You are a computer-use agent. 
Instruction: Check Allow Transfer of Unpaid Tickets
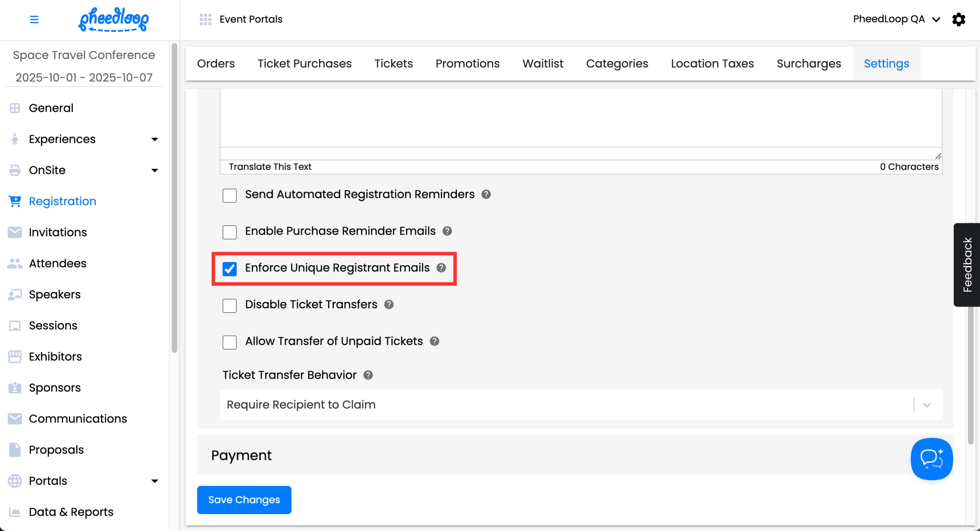[229, 342]
